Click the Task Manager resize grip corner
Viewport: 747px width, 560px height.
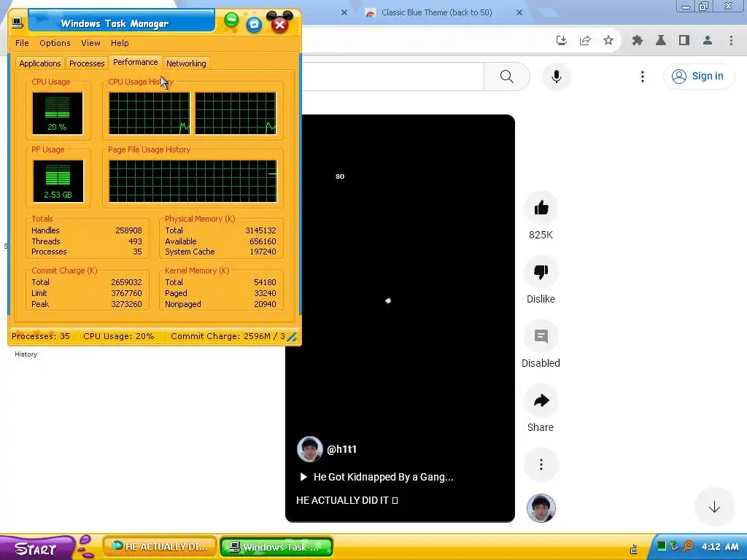[292, 337]
